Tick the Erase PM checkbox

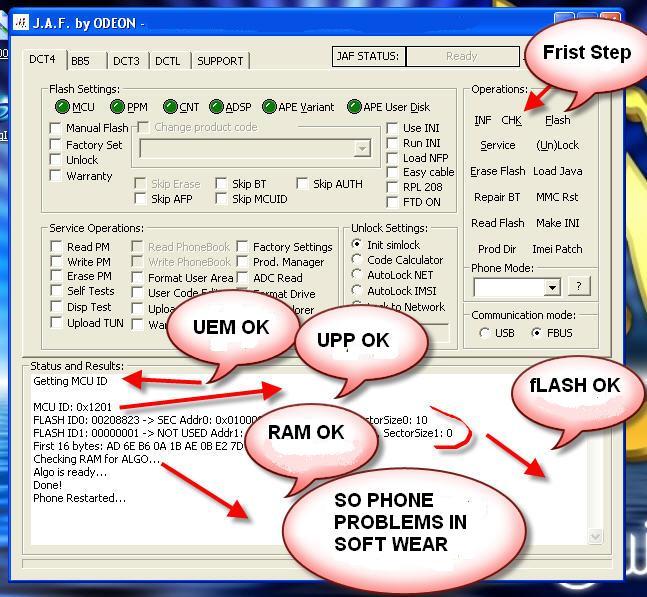click(56, 276)
